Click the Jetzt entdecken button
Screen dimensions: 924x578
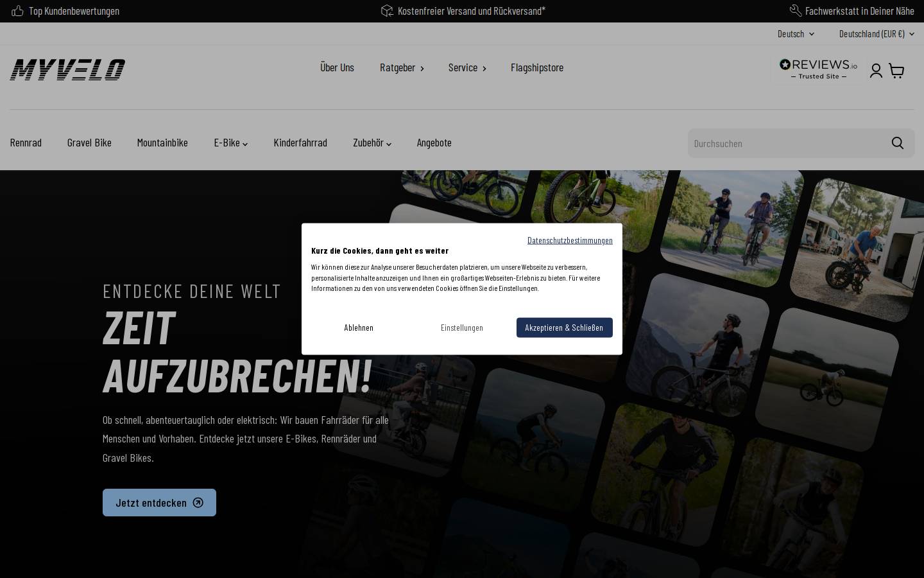point(159,503)
